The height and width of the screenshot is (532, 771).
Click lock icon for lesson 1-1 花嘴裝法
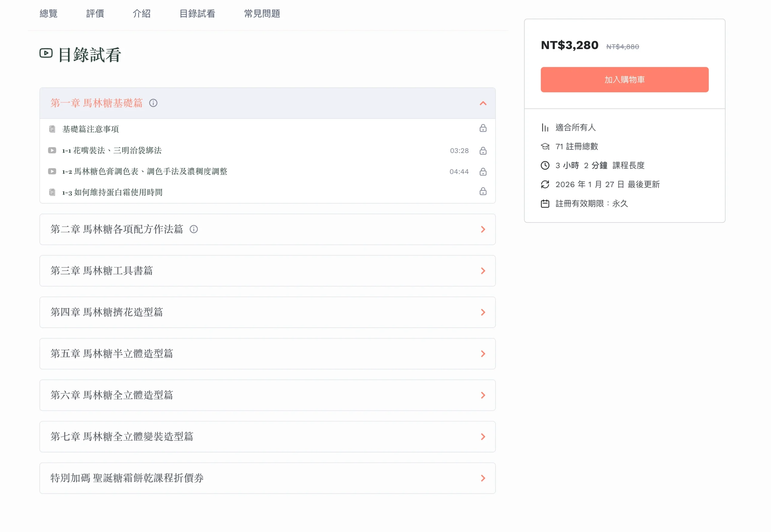pyautogui.click(x=483, y=151)
